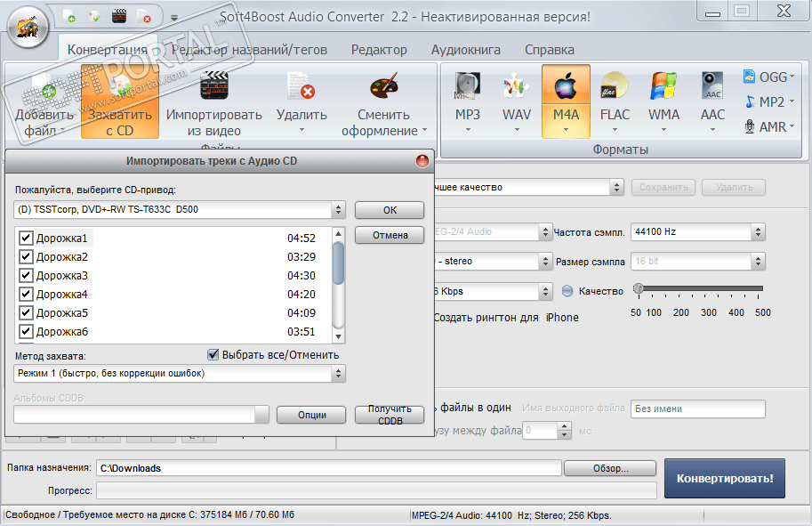Click the Опции button
Viewport: 812px width, 526px height.
point(311,415)
